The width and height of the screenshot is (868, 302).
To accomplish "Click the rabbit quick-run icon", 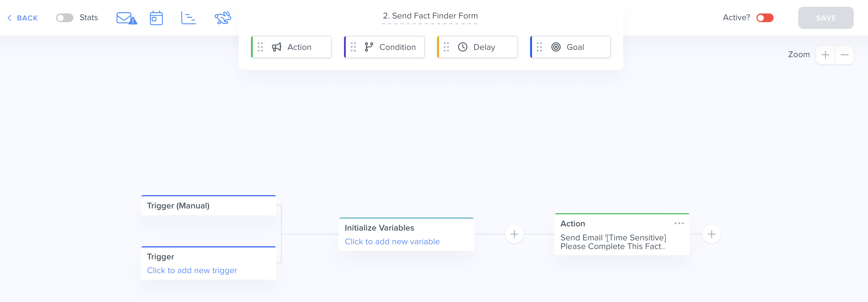I will pos(223,18).
